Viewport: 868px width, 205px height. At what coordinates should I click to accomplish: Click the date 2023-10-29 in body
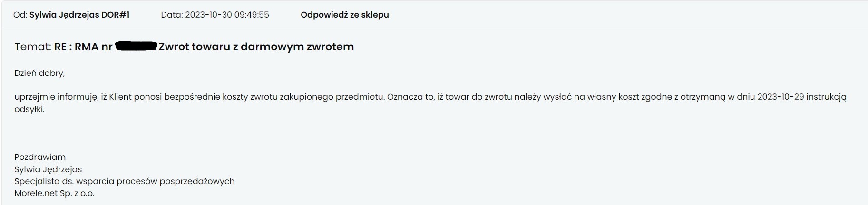tap(780, 97)
